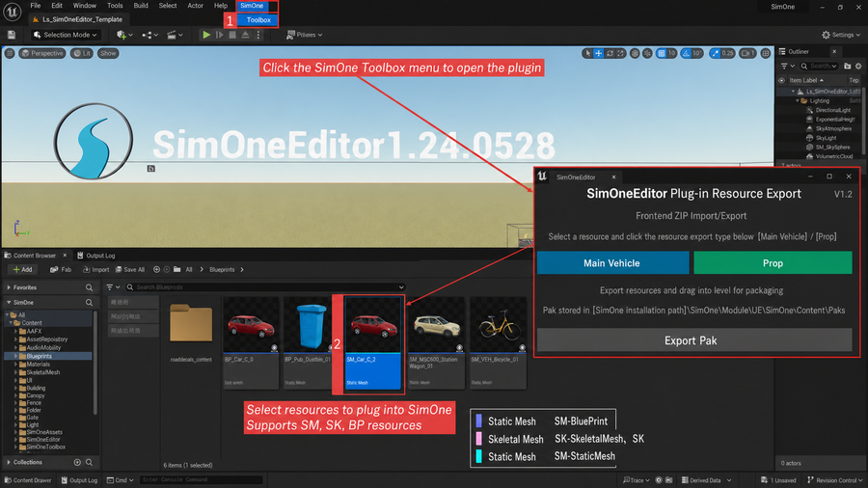Open the SimOne menu
Screen dimensions: 868x488
(x=252, y=6)
